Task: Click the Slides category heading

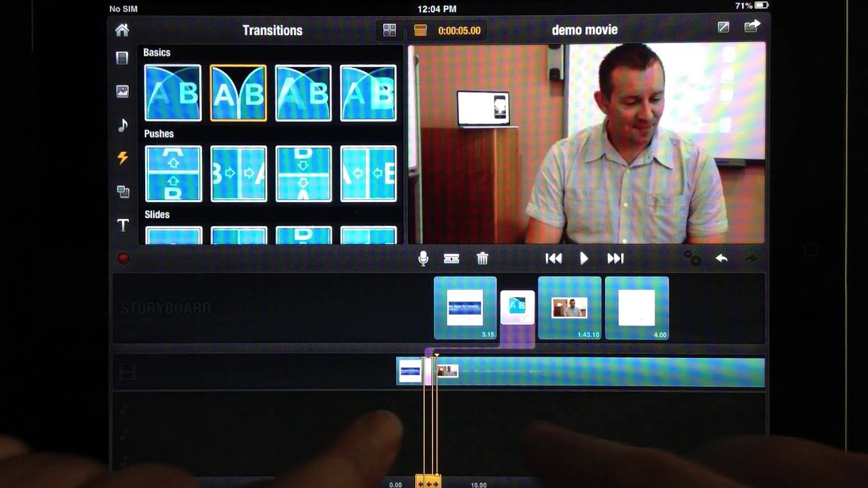Action: point(157,214)
